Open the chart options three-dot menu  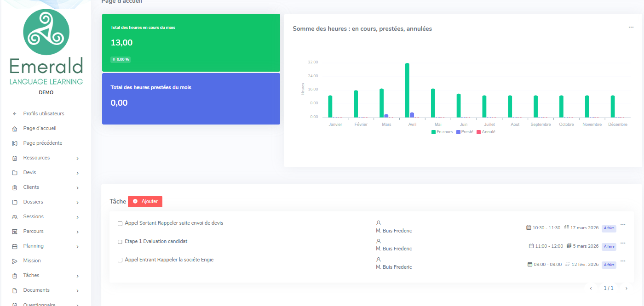coord(631,27)
